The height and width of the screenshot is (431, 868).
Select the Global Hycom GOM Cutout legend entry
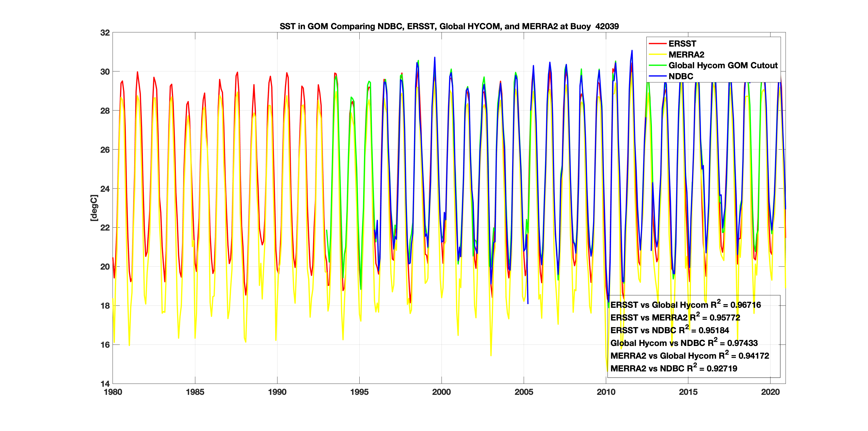pos(723,65)
